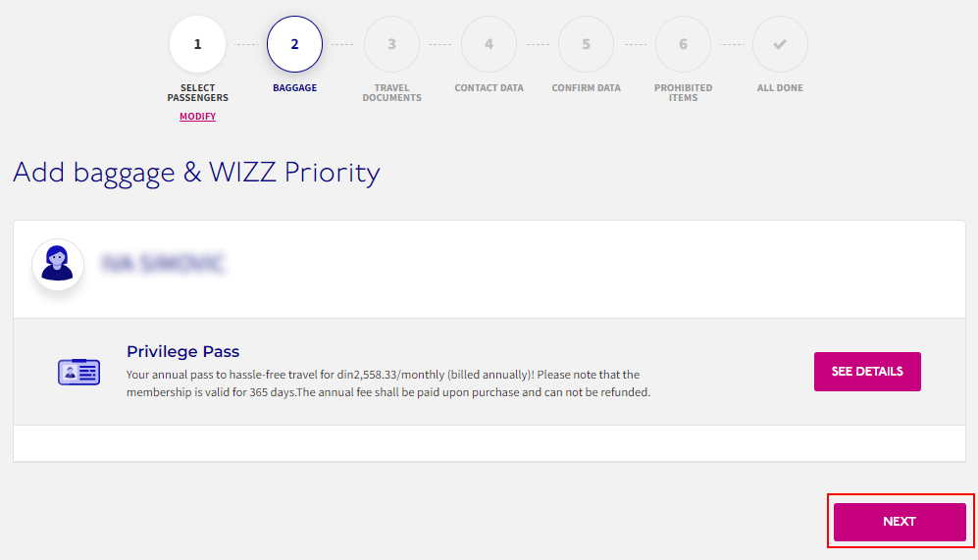
Task: Click the Modify link under Select Passengers
Action: point(197,117)
